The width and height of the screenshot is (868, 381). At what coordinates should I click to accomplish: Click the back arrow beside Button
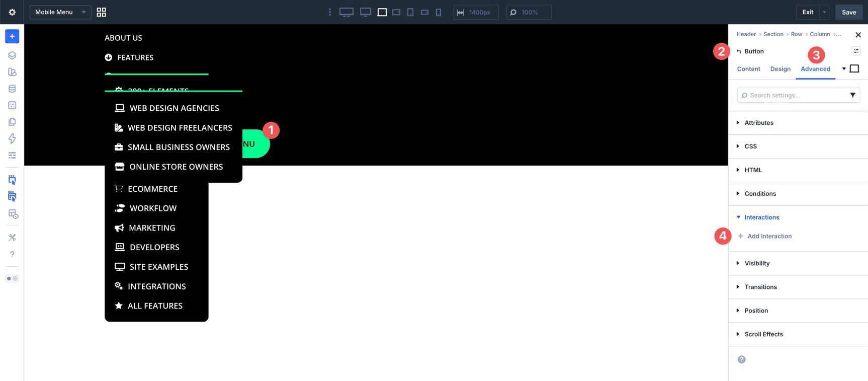tap(739, 51)
